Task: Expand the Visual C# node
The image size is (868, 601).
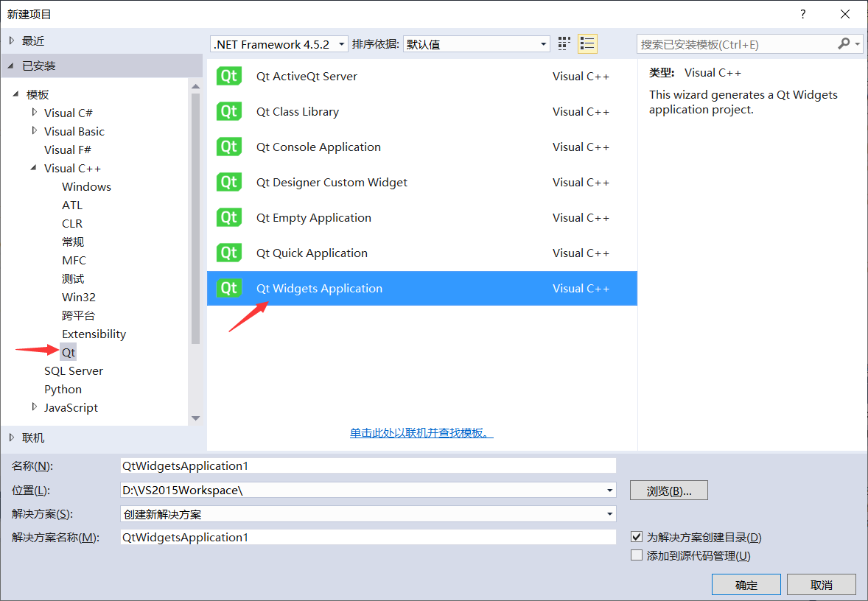Action: tap(35, 113)
